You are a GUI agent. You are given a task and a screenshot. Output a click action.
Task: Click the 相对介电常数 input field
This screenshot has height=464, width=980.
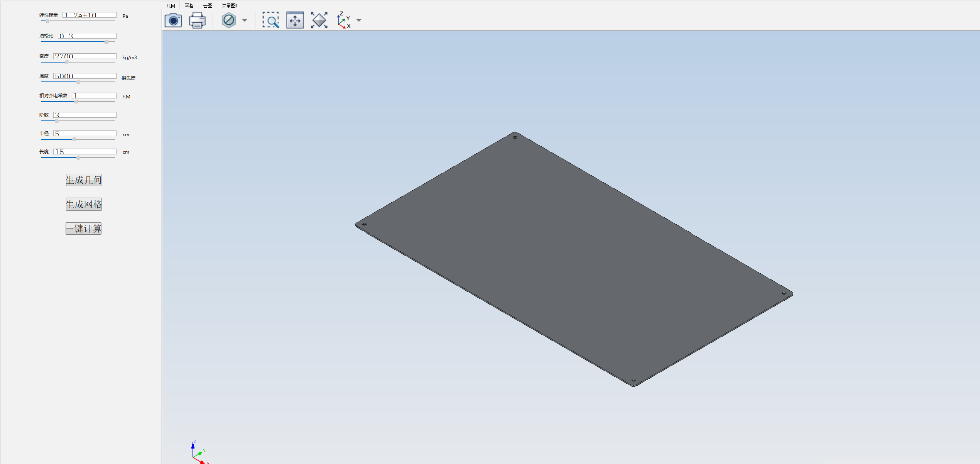click(94, 95)
